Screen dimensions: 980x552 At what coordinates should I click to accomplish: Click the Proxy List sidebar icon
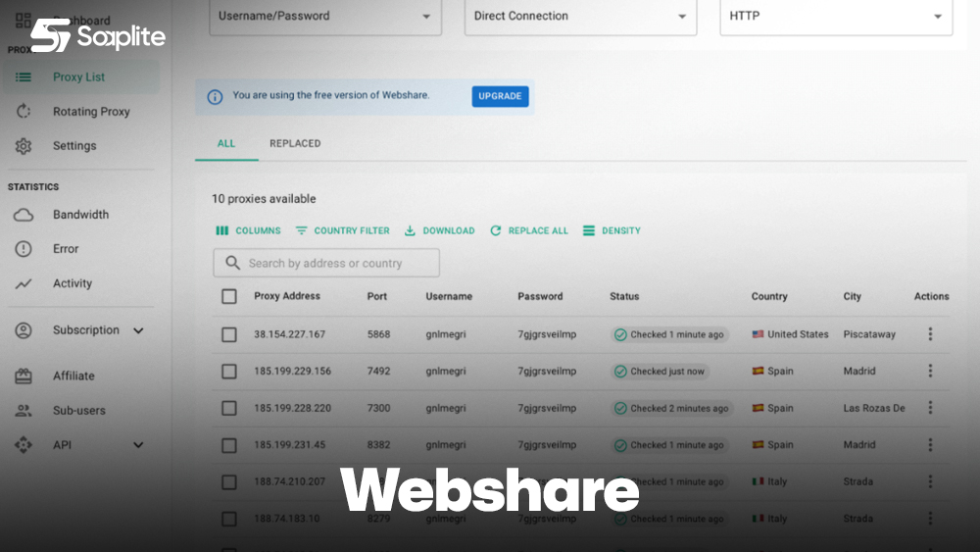coord(24,77)
